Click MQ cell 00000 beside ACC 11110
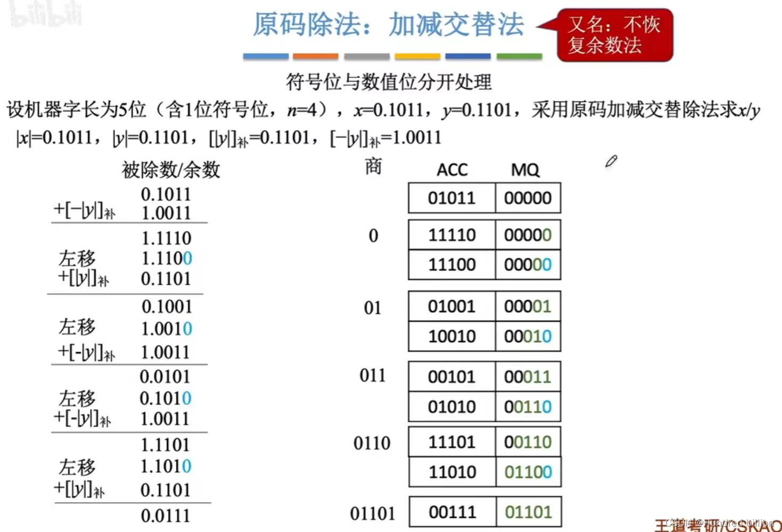 [528, 235]
